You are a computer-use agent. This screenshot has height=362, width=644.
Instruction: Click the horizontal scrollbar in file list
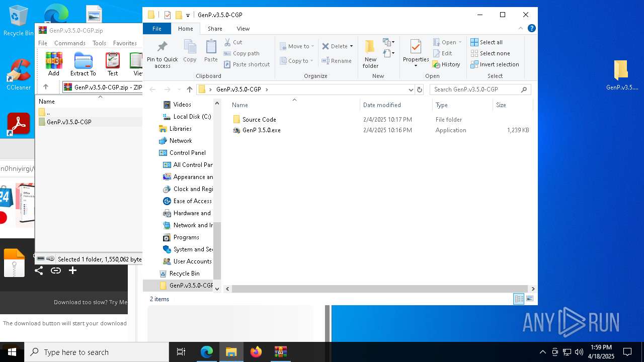point(380,289)
